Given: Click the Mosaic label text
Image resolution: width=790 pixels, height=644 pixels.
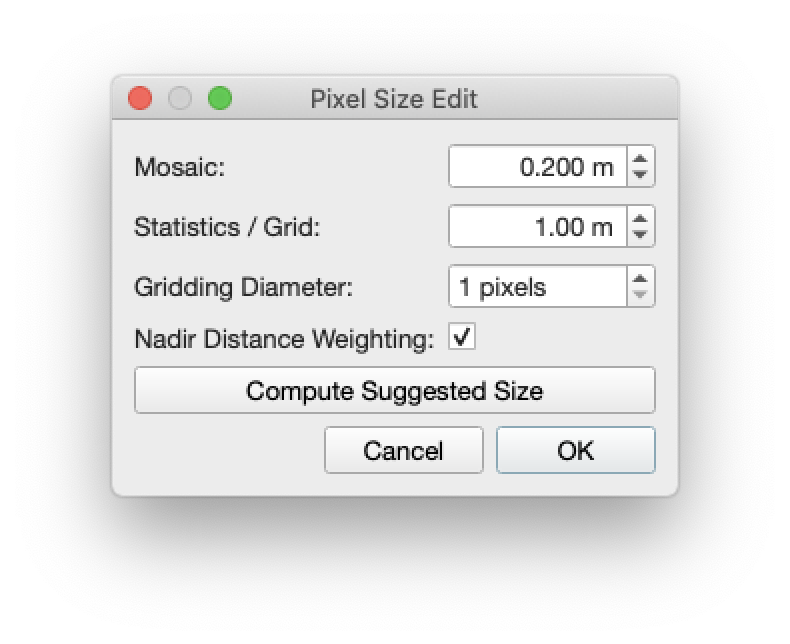Looking at the screenshot, I should pos(180,167).
